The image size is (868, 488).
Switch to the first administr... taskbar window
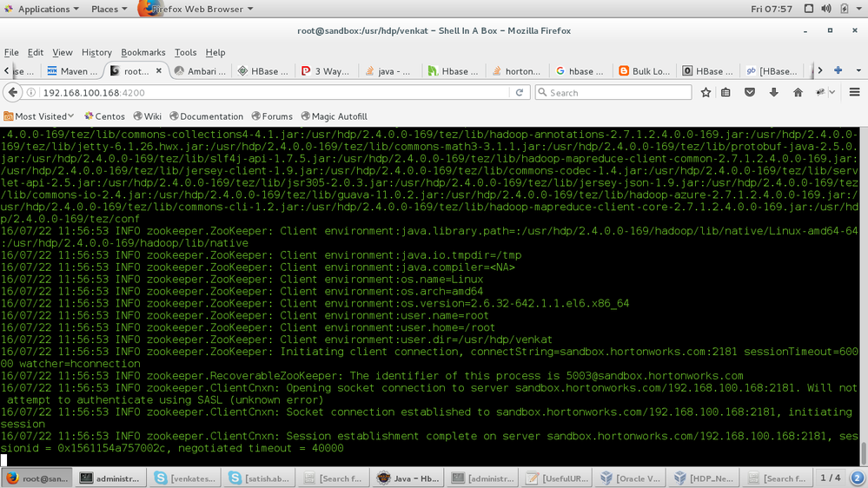(x=109, y=478)
